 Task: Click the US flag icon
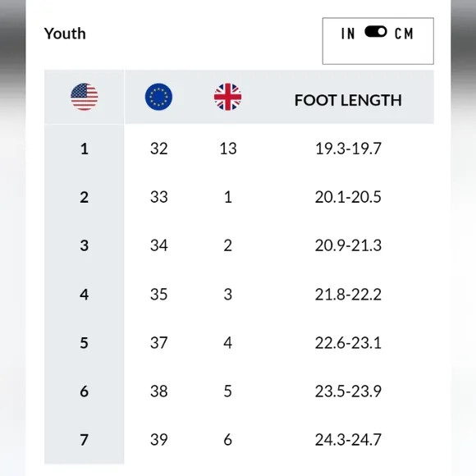(x=85, y=97)
